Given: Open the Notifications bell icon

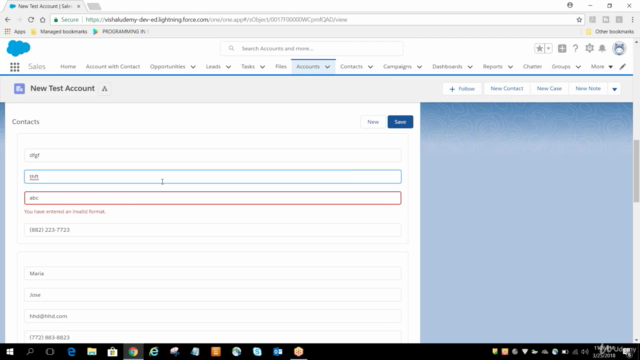Looking at the screenshot, I should pyautogui.click(x=602, y=48).
